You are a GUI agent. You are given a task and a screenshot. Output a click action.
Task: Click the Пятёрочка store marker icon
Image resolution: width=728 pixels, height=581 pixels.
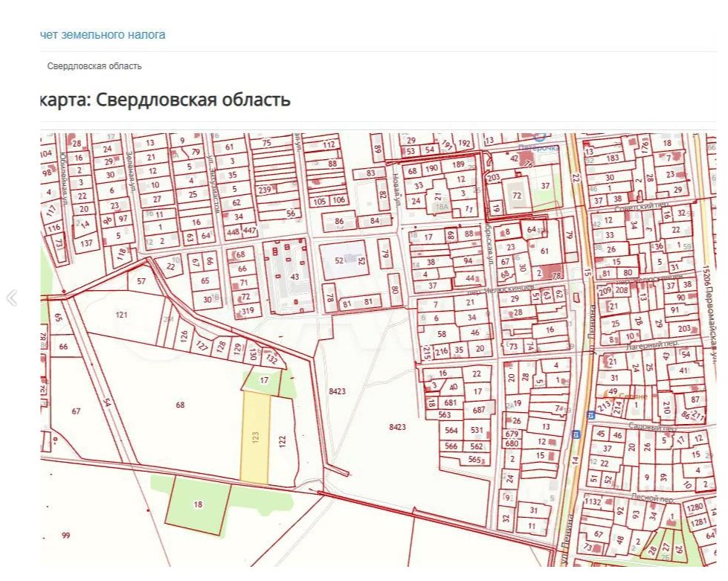coord(540,138)
